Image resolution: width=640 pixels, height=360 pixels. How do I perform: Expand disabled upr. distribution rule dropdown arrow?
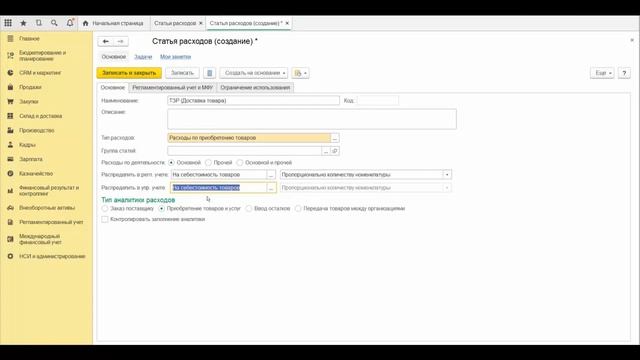pyautogui.click(x=447, y=188)
